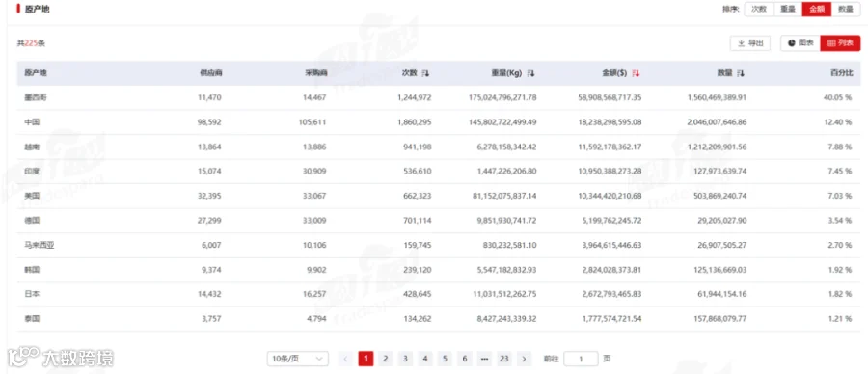The width and height of the screenshot is (868, 374).
Task: Click supplier count 98,592 cell
Action: click(209, 122)
